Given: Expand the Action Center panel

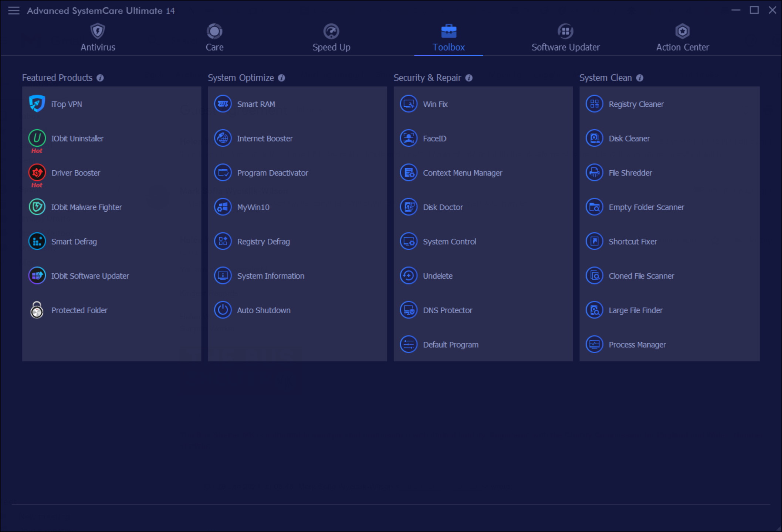Looking at the screenshot, I should tap(682, 37).
